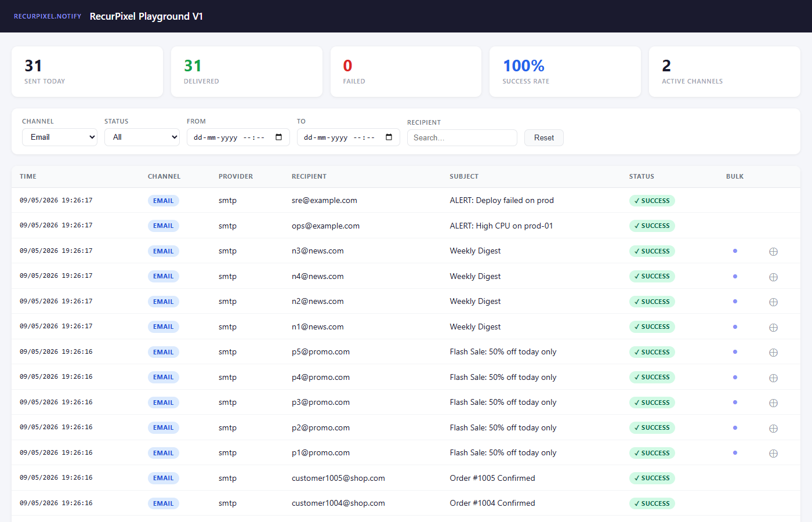Click SUCCESS badge in ops@example.com row
812x522 pixels.
pyautogui.click(x=652, y=226)
